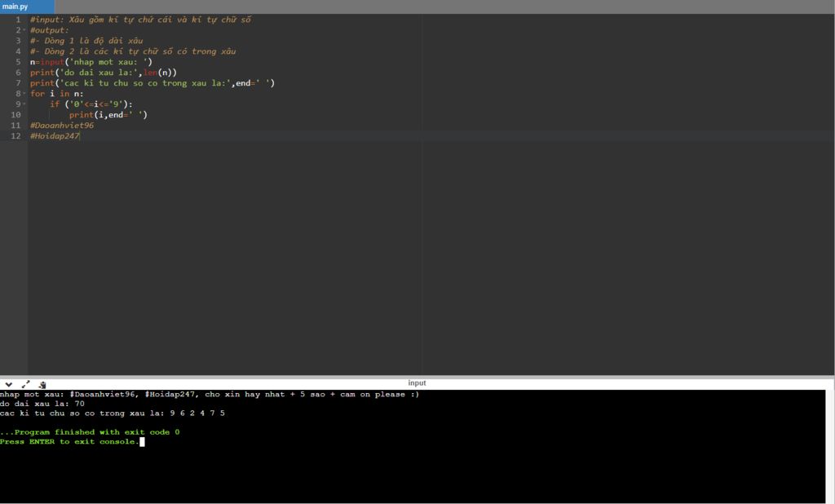Click the print('cac ki tu chu so') line
835x504 pixels.
152,83
